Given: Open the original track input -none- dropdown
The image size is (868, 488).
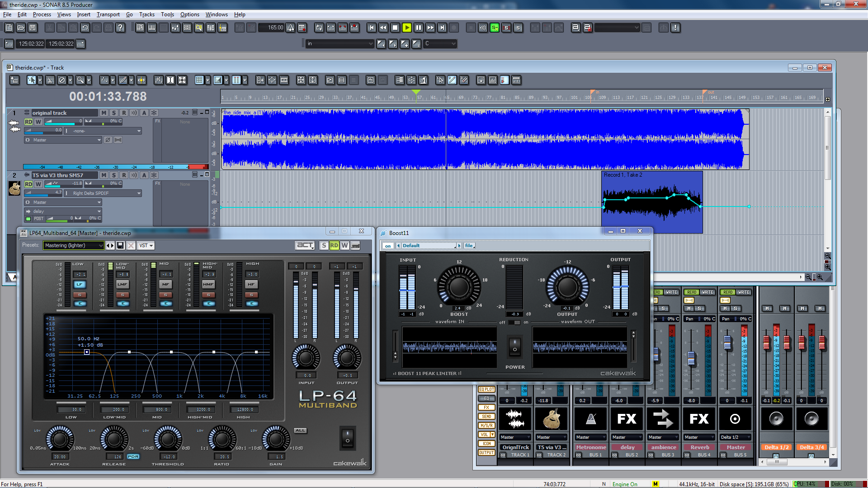Looking at the screenshot, I should [x=104, y=131].
